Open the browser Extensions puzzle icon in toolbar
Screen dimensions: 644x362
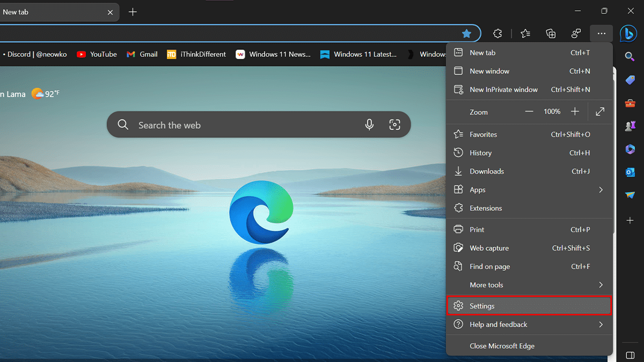pyautogui.click(x=497, y=34)
